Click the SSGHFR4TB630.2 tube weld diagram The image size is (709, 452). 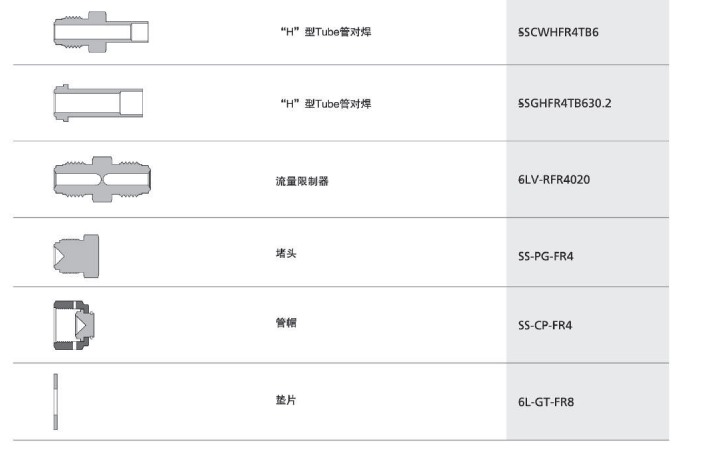click(x=99, y=103)
